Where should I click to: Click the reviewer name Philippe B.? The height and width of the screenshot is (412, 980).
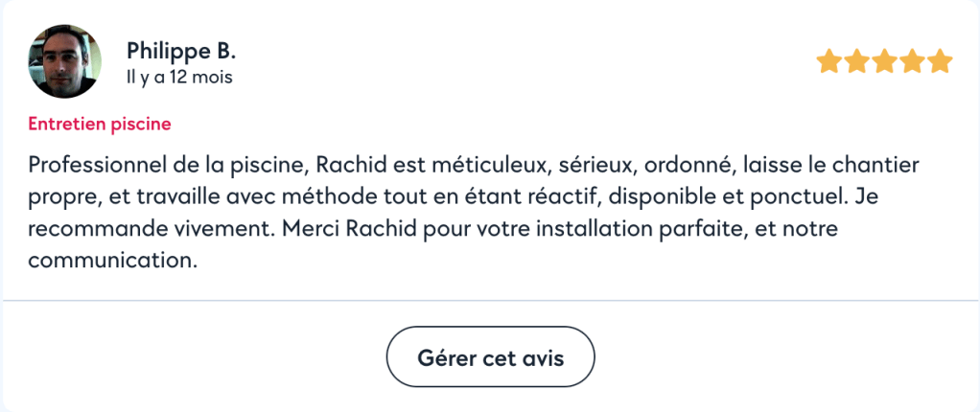click(x=180, y=50)
